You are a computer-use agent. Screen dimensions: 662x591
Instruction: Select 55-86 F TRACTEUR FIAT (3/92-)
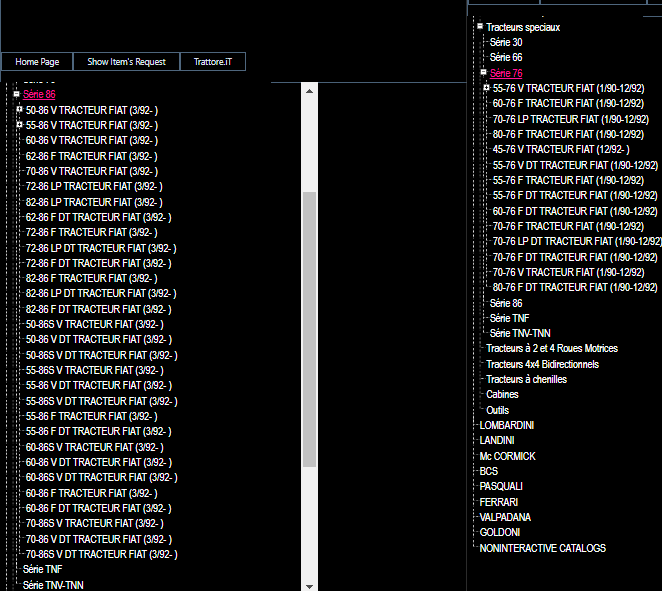point(91,416)
